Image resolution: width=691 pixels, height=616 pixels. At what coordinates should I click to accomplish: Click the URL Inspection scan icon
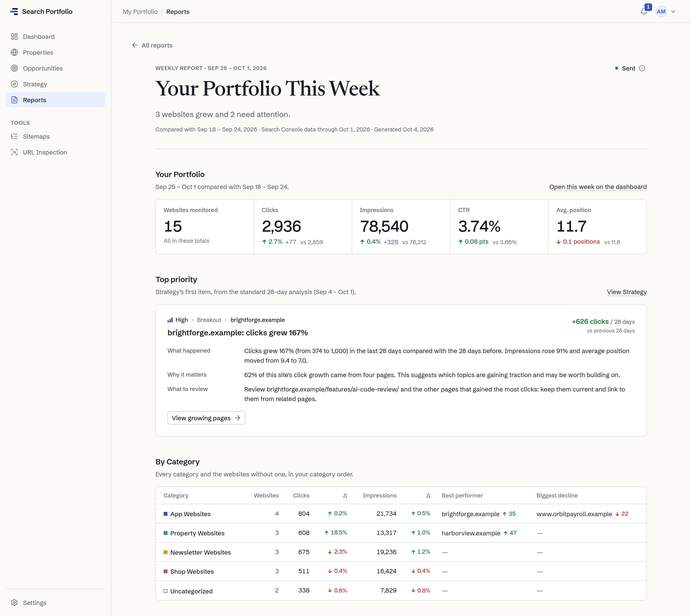click(x=14, y=152)
